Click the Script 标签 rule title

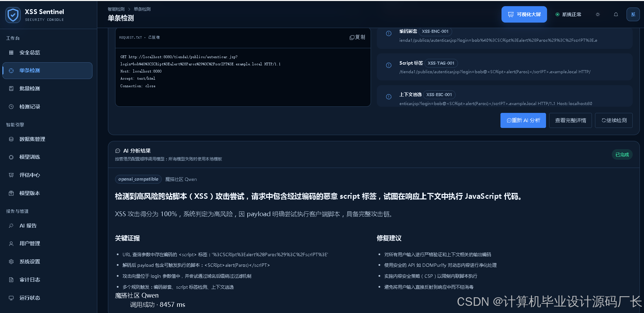coord(411,63)
